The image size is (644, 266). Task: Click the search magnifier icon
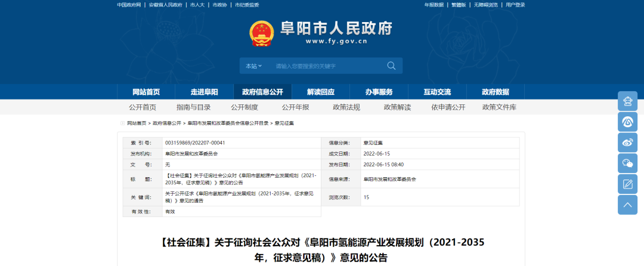(x=391, y=66)
